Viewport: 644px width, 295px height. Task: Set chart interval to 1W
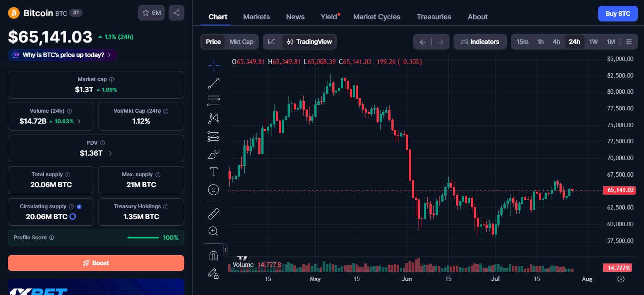point(593,42)
